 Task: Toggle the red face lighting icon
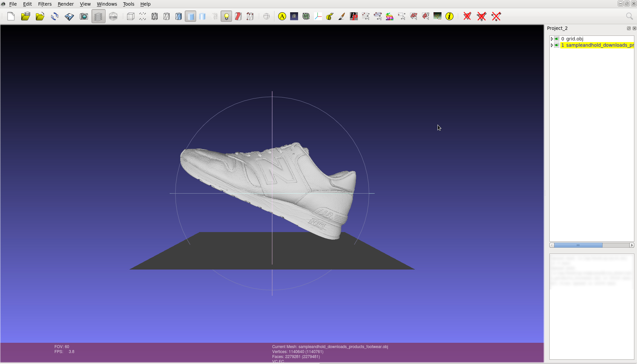pyautogui.click(x=238, y=16)
